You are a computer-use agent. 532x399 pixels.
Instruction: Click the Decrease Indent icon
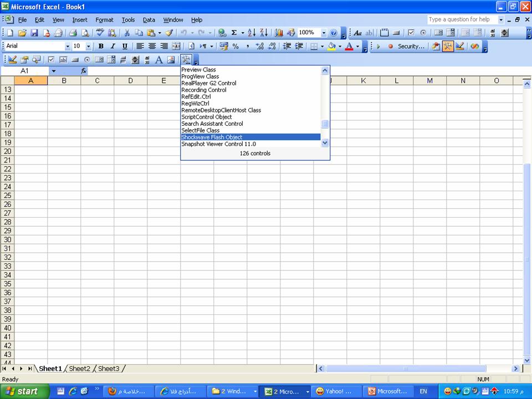pos(287,46)
